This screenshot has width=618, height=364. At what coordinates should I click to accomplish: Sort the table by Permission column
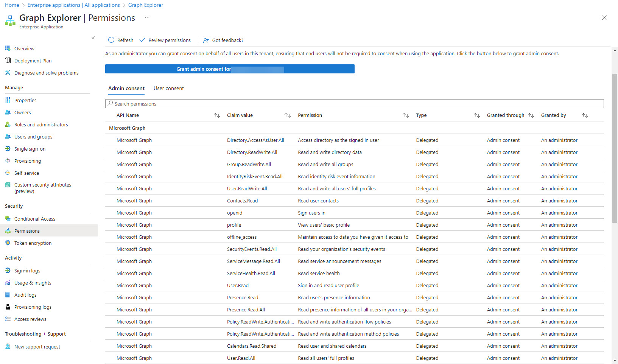coord(406,115)
